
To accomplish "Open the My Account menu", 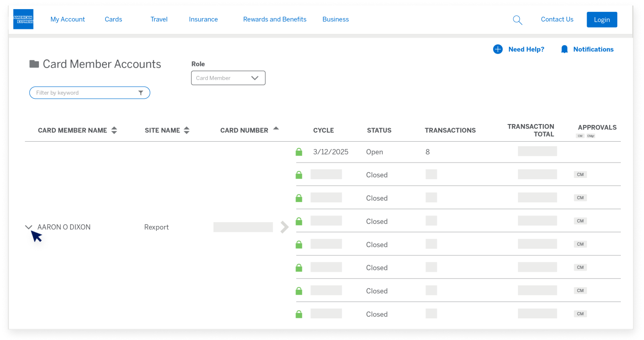I will coord(68,19).
